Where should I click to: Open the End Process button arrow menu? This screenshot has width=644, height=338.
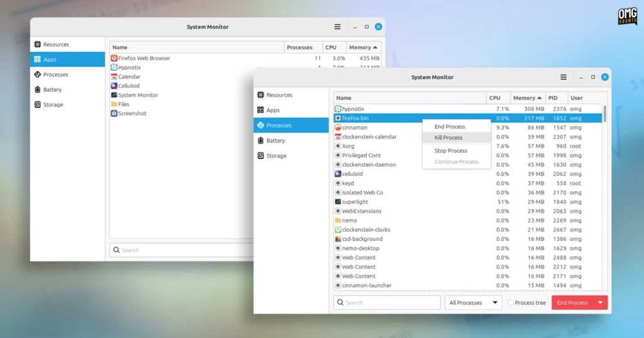601,303
